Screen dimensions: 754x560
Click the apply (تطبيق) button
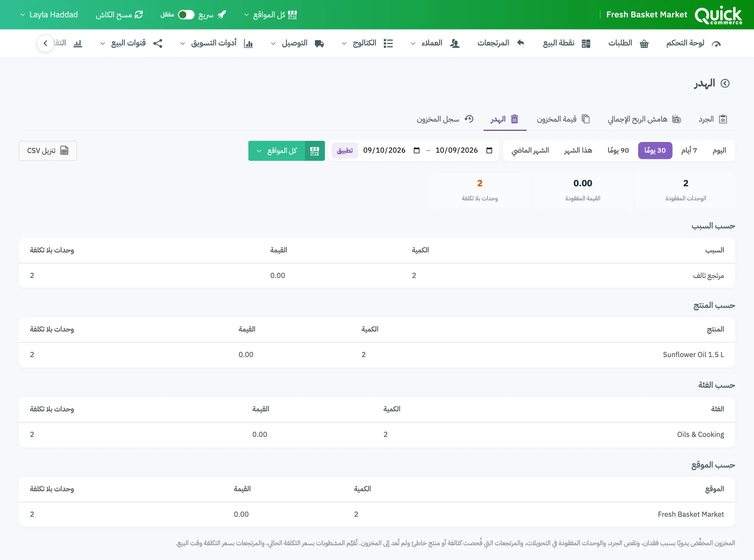click(x=344, y=150)
